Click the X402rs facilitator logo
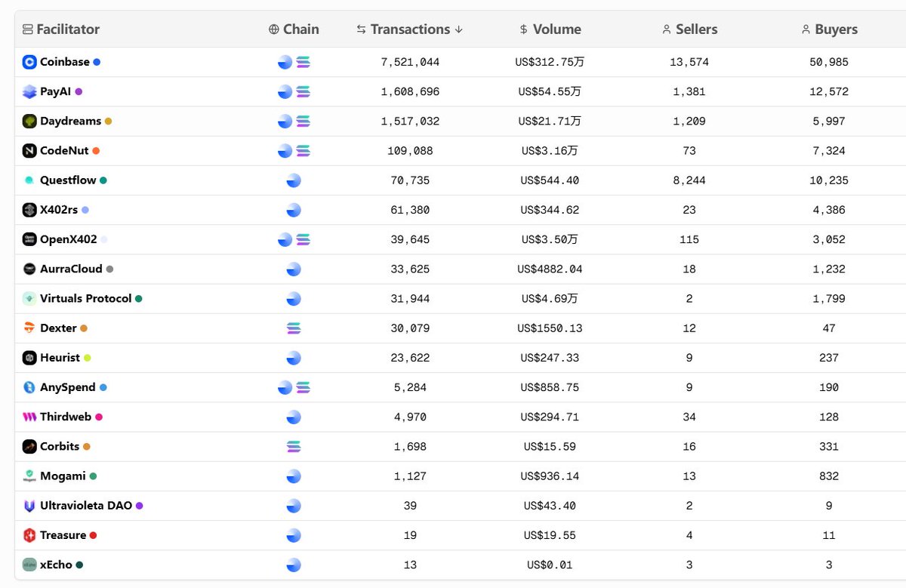Viewport: 906px width, 588px height. click(29, 210)
